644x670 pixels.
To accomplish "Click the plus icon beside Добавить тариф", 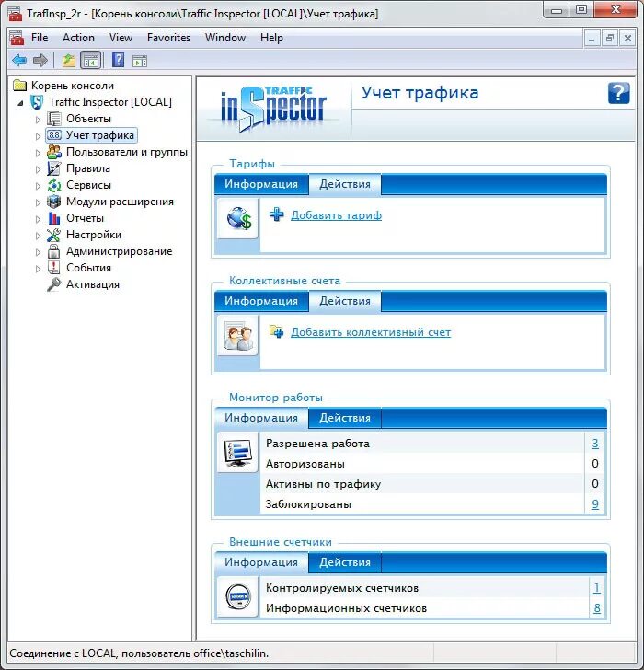I will (276, 214).
